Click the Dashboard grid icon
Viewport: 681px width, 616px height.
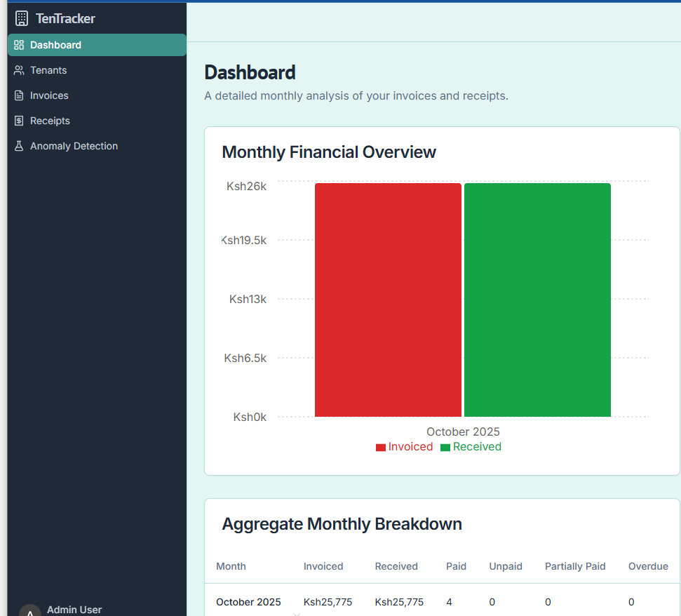coord(19,45)
